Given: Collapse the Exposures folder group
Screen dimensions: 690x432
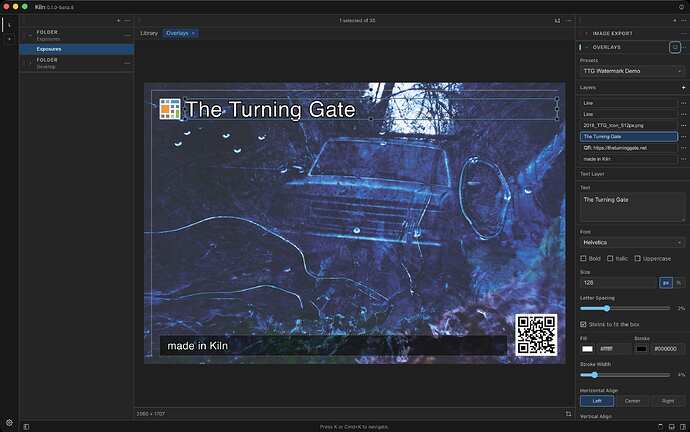Looking at the screenshot, I should (29, 35).
